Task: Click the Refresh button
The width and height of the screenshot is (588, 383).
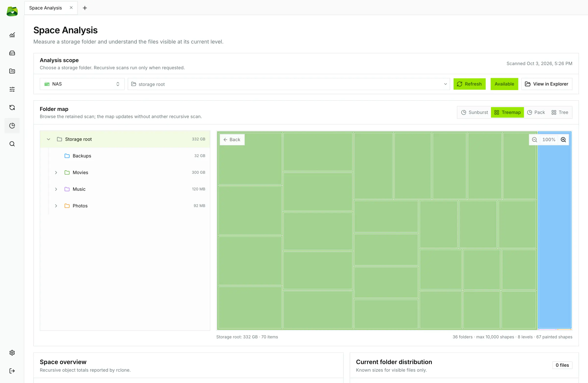Action: click(469, 84)
